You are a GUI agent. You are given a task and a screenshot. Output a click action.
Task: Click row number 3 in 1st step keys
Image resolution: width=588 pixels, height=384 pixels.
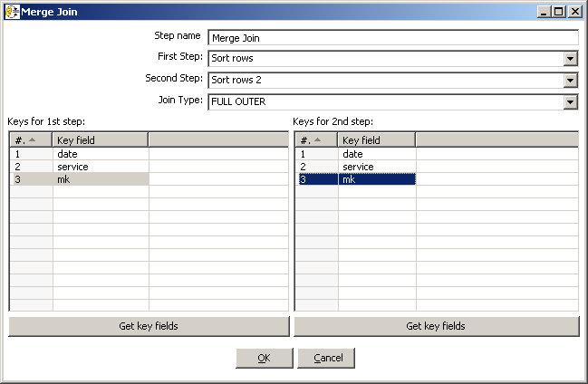tap(32, 179)
